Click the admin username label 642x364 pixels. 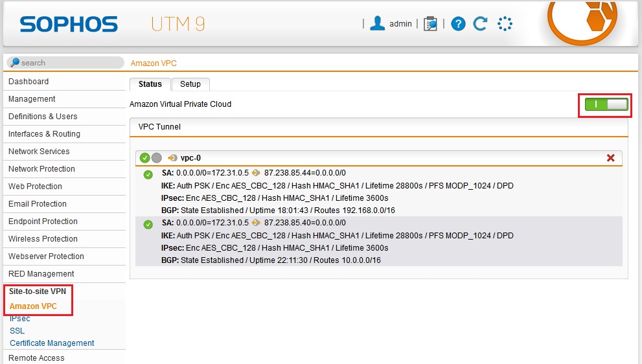click(400, 24)
